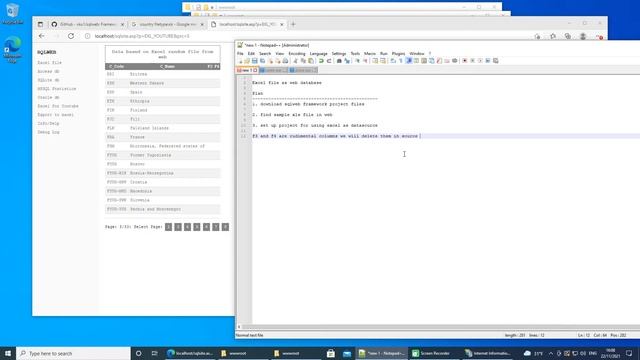Click the 'Falkland Islands' table row
The image size is (640, 360).
162,128
